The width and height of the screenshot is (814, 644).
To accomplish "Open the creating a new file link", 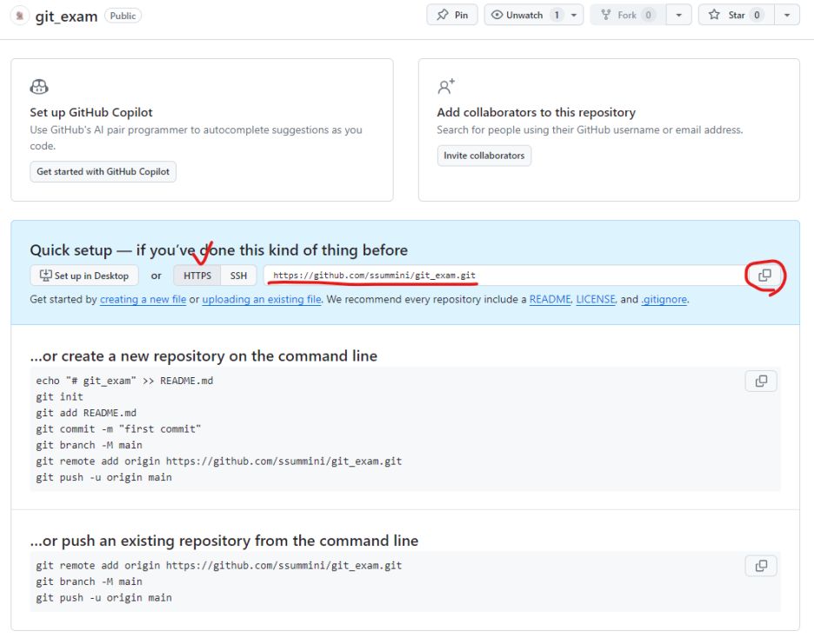I will point(143,300).
